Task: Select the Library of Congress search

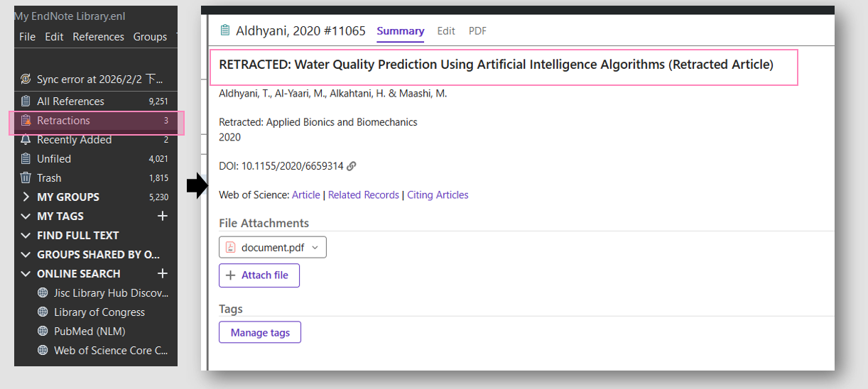Action: [x=99, y=312]
